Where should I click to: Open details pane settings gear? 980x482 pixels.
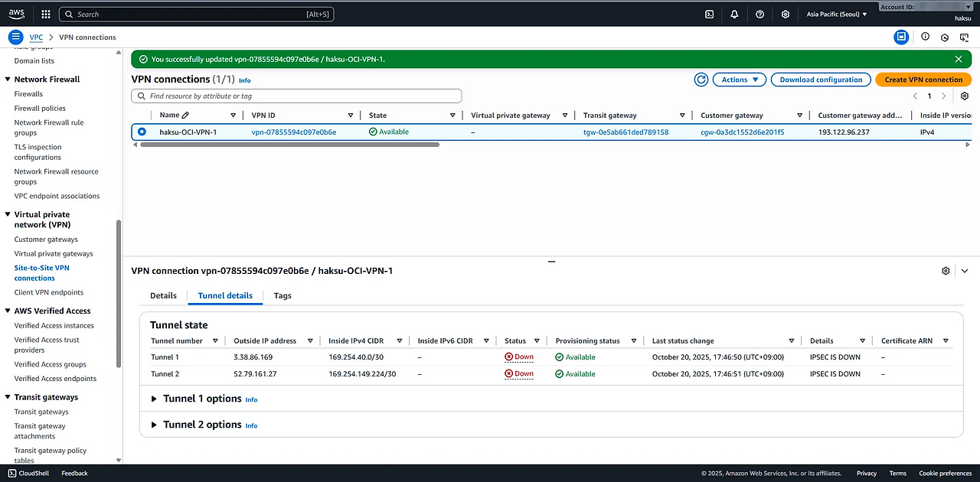(946, 271)
